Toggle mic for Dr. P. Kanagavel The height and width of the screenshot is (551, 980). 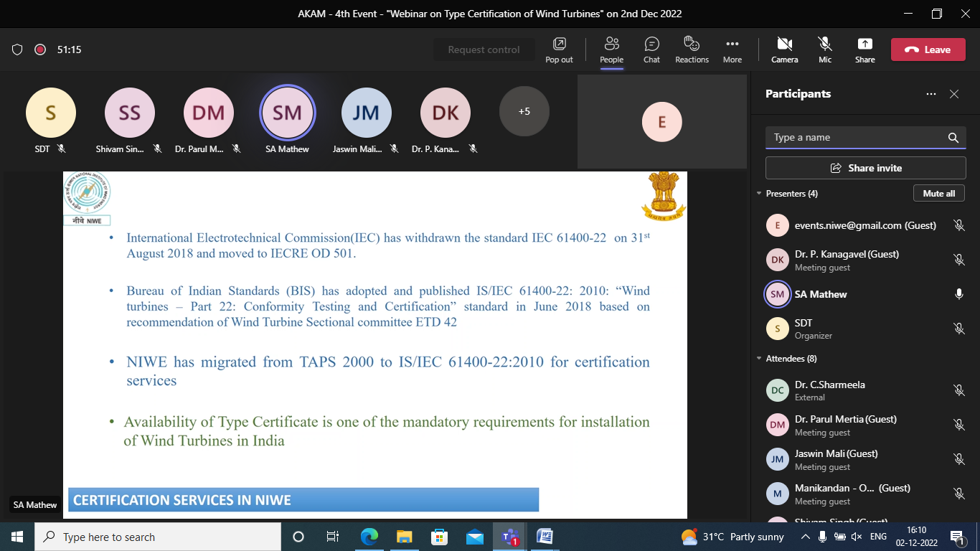(x=958, y=260)
